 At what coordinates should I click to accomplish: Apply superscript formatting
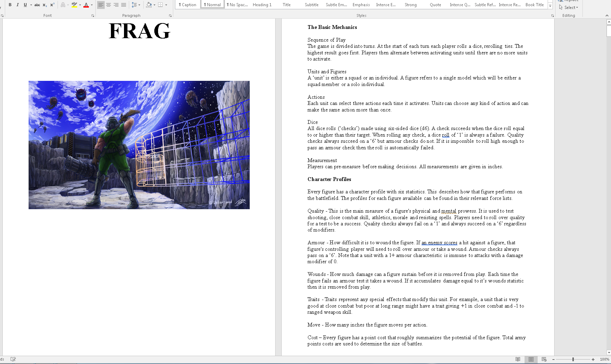click(52, 5)
